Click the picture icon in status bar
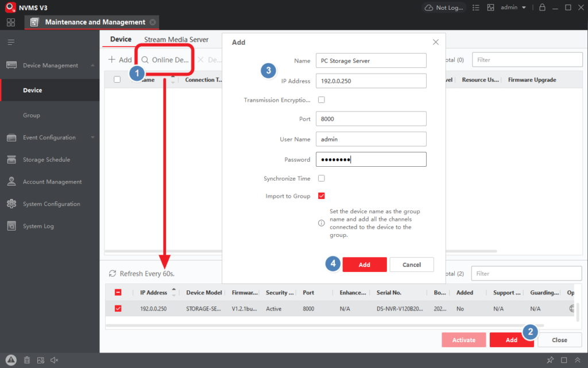This screenshot has width=588, height=368. [x=41, y=360]
